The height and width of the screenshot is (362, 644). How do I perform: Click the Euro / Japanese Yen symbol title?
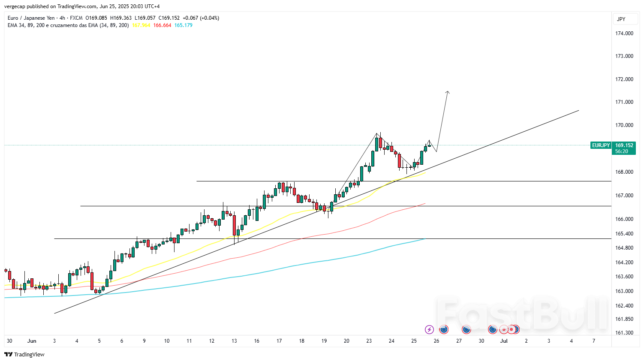click(x=31, y=18)
